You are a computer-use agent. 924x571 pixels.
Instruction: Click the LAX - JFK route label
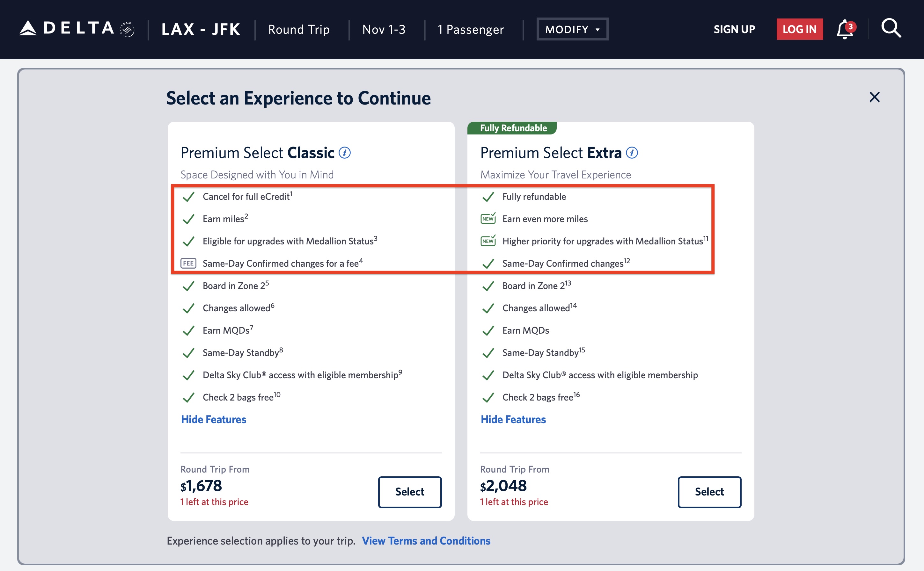(201, 29)
